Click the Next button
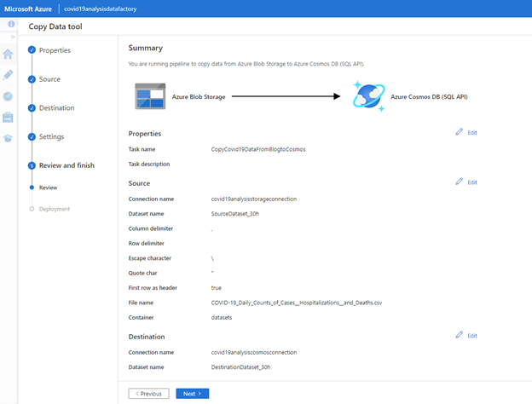This screenshot has height=404, width=532. 193,394
